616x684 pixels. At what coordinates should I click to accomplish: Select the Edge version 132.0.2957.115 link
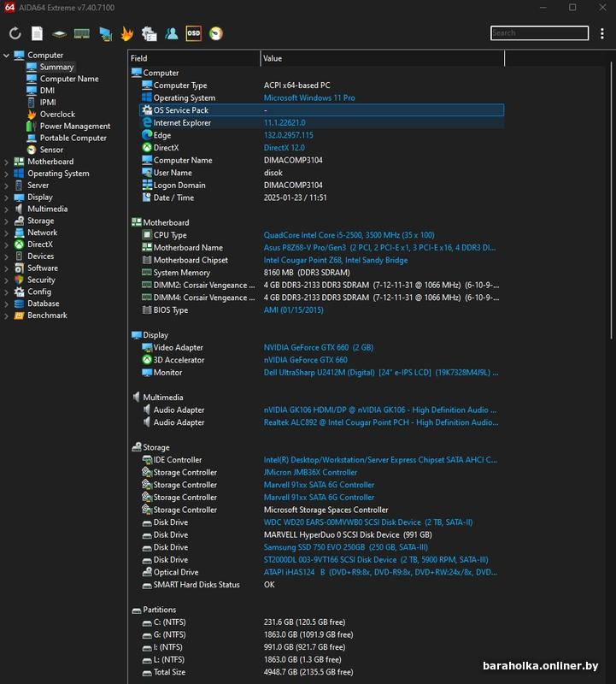(x=288, y=135)
